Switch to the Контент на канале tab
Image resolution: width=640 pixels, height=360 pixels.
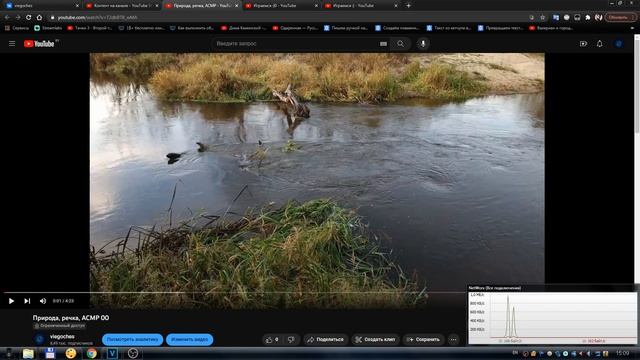click(121, 6)
